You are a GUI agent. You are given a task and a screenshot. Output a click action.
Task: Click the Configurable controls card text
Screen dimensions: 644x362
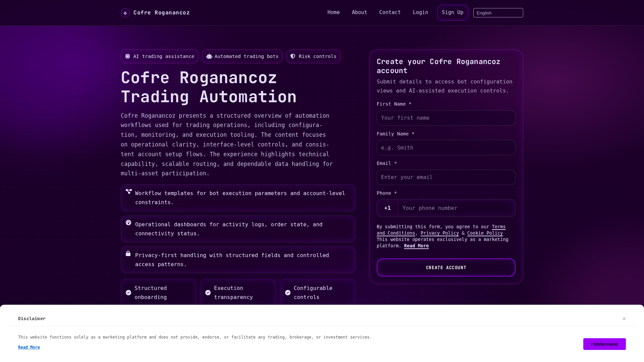pos(313,293)
